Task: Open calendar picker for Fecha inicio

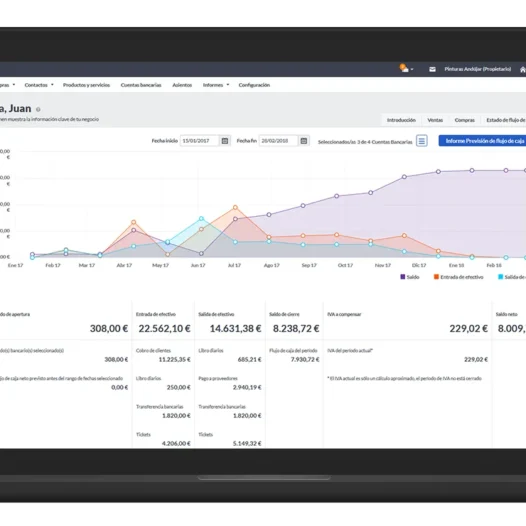Action: 225,141
